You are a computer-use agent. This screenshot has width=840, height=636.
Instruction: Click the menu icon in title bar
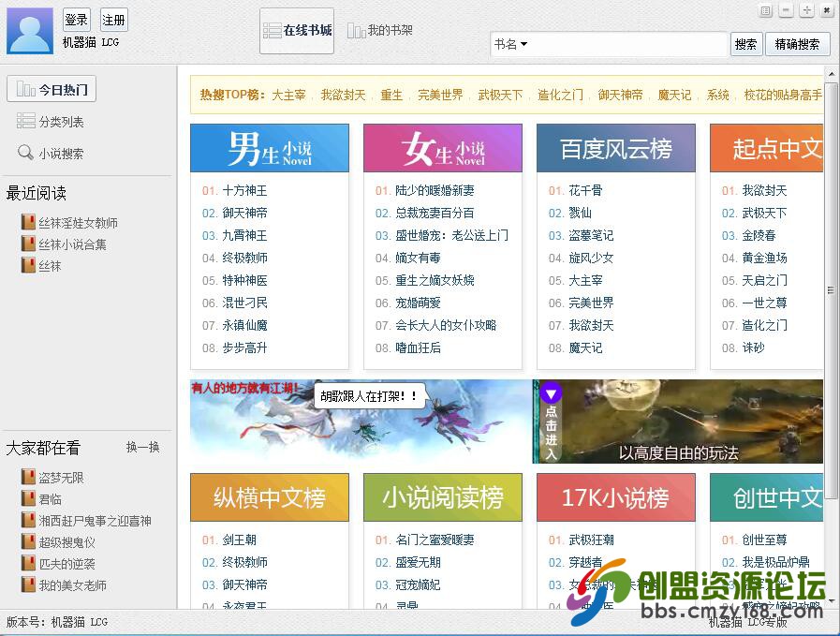point(766,10)
